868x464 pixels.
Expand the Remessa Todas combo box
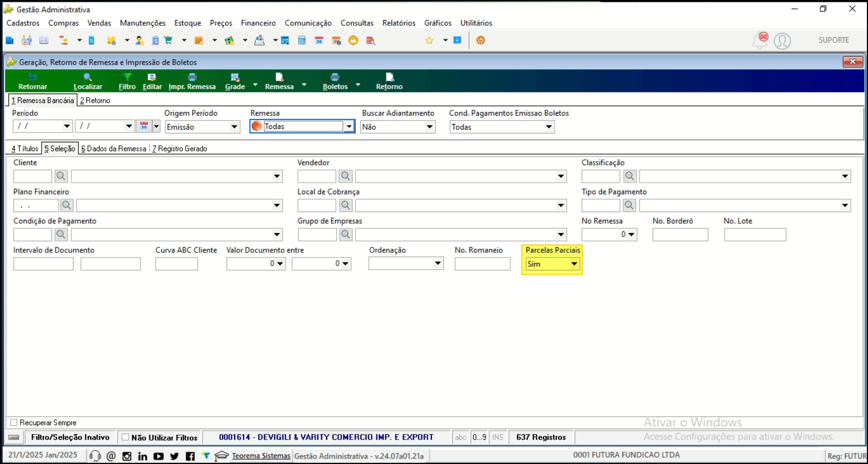(x=349, y=127)
